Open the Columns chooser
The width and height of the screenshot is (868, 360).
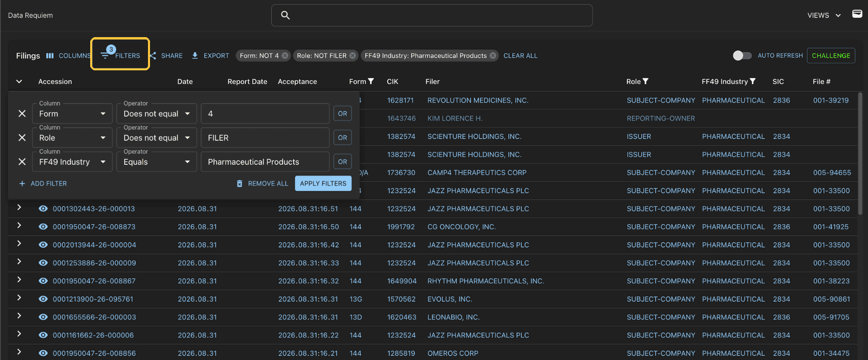pyautogui.click(x=68, y=56)
